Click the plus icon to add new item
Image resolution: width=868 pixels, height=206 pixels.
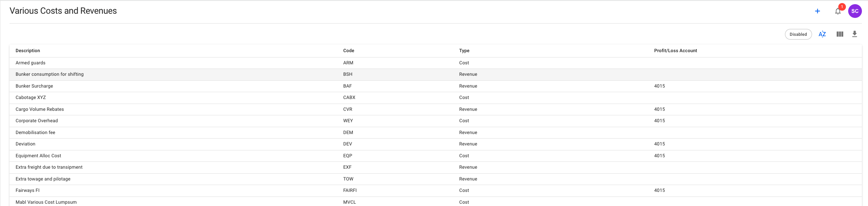click(817, 11)
